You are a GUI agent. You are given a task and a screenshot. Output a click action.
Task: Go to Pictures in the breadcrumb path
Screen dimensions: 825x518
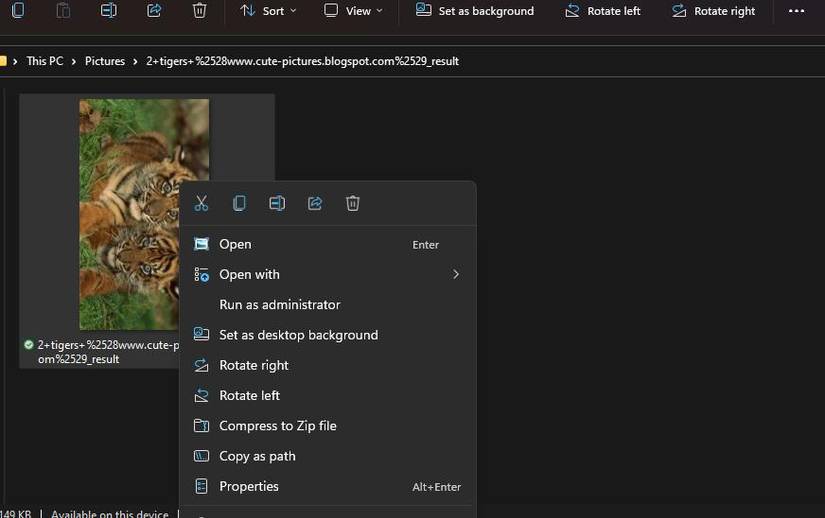(x=105, y=61)
